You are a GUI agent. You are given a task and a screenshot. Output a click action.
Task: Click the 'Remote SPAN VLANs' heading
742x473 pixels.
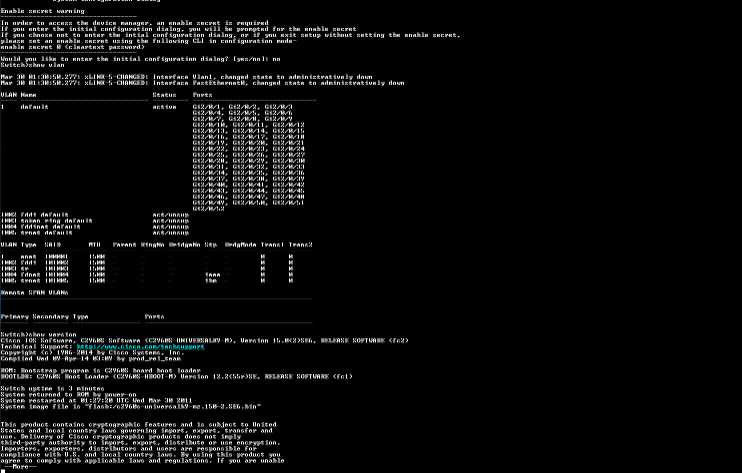pos(35,293)
